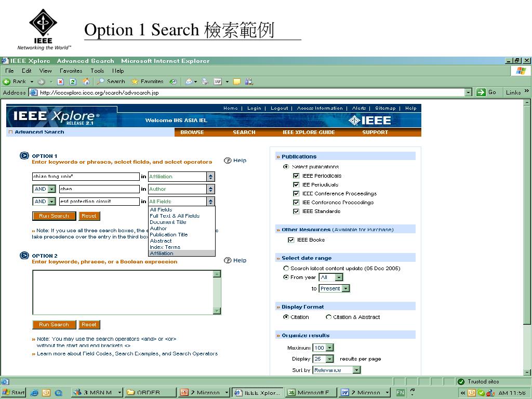The width and height of the screenshot is (532, 399).
Task: Click Reset under Option 1
Action: coord(89,216)
